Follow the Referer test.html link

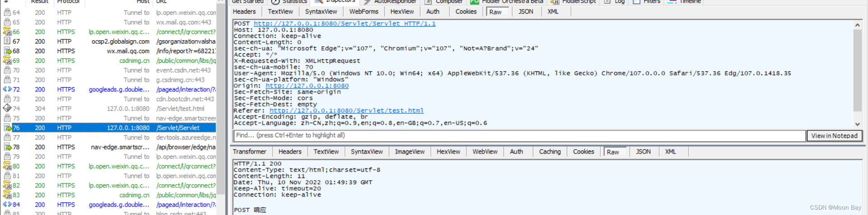point(346,110)
